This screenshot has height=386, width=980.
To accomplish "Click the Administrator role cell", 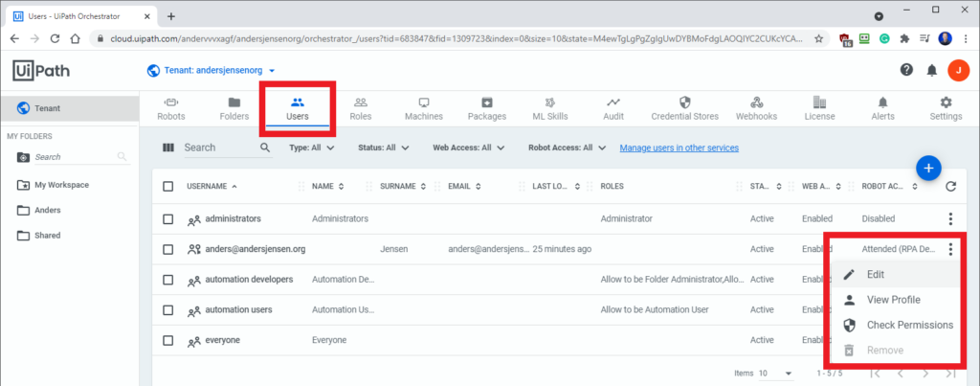I will point(626,219).
